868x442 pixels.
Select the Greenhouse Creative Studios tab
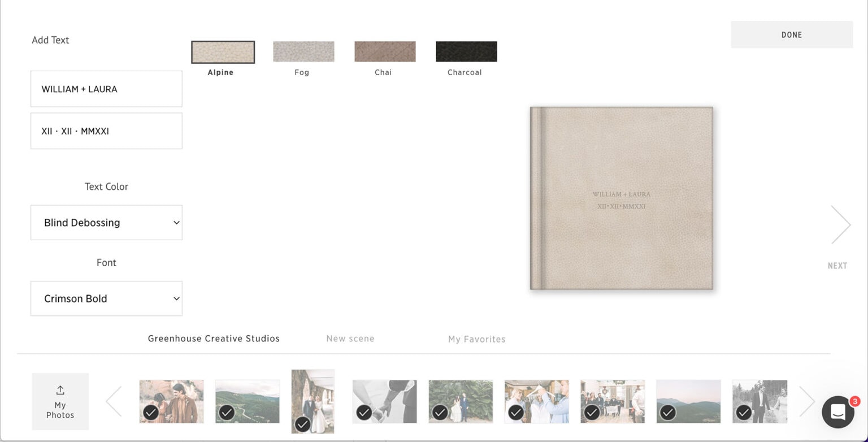pyautogui.click(x=214, y=339)
